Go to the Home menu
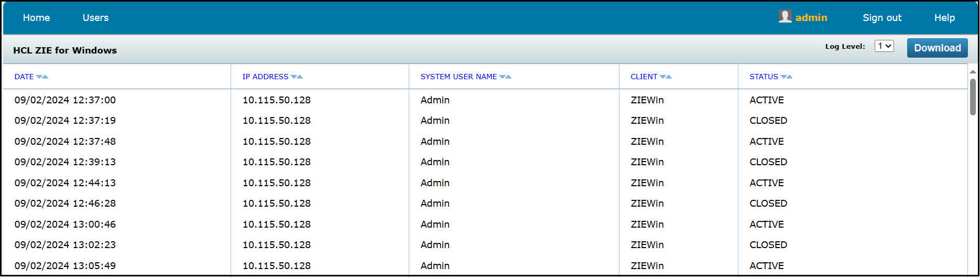 tap(36, 18)
